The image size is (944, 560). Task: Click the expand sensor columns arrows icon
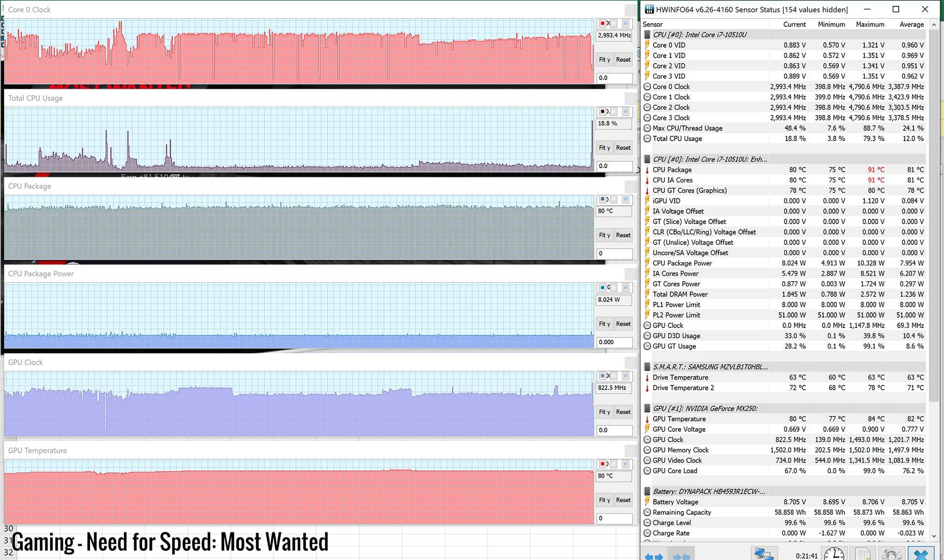654,557
